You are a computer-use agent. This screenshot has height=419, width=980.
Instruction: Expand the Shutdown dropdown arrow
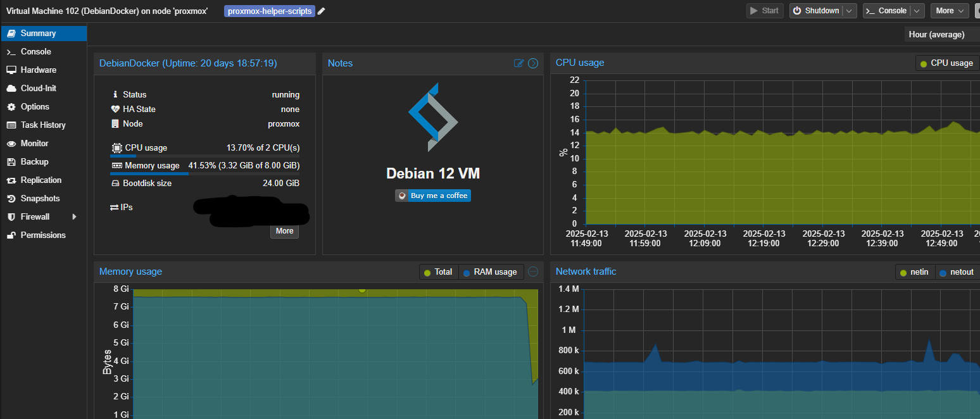(x=850, y=11)
